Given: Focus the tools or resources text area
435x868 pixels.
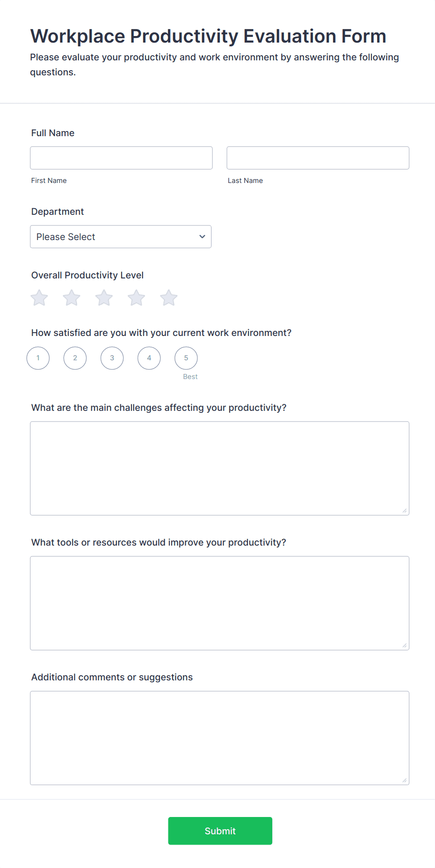Looking at the screenshot, I should [x=219, y=603].
